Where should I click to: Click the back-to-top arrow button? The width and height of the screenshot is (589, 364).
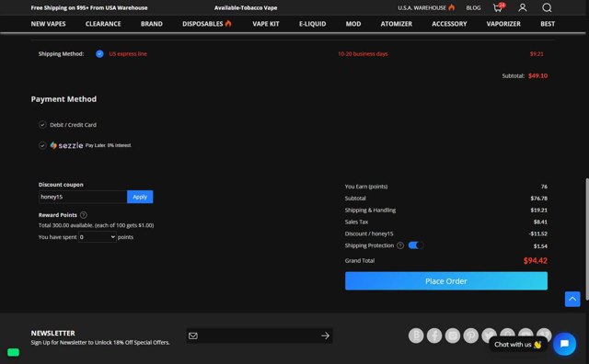pos(572,299)
